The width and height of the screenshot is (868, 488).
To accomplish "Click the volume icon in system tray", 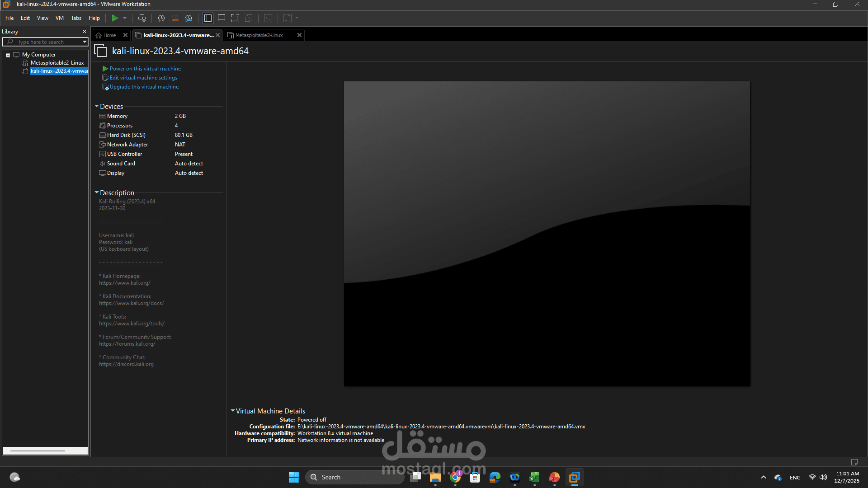I will pyautogui.click(x=823, y=477).
